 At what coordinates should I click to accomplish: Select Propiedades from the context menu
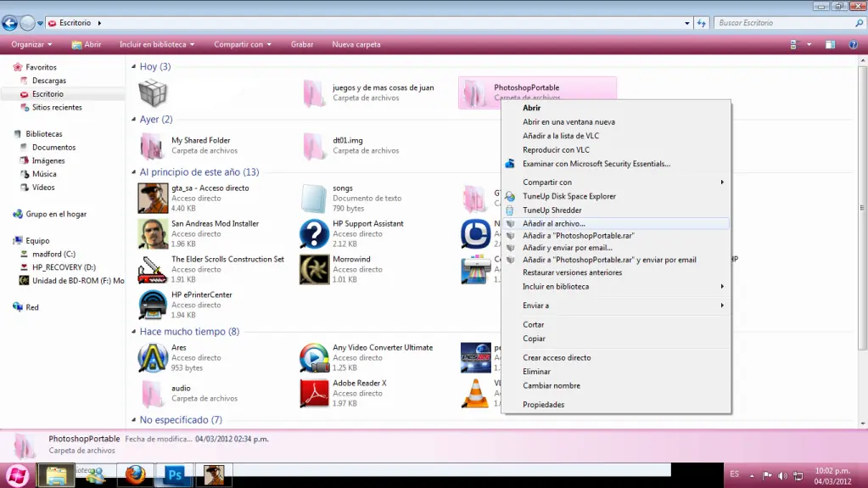(543, 405)
